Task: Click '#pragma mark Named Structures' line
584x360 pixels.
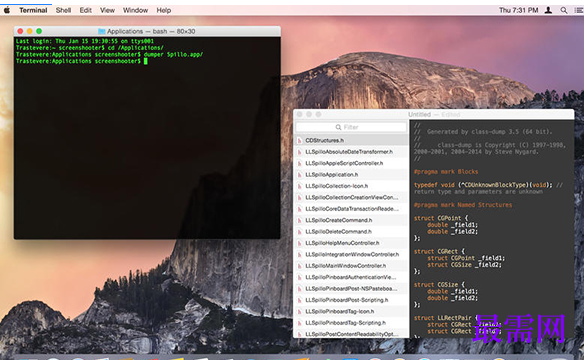Action: pyautogui.click(x=463, y=205)
